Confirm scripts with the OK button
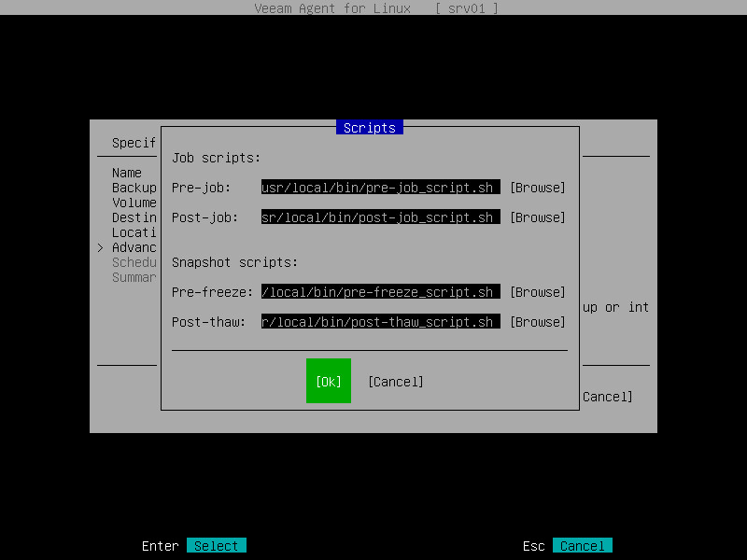This screenshot has width=747, height=560. click(329, 381)
